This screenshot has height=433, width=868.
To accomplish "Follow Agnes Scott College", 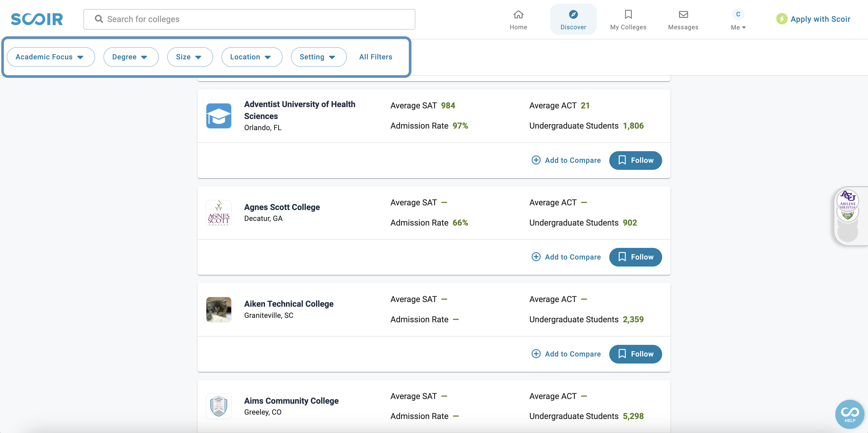I will [635, 257].
